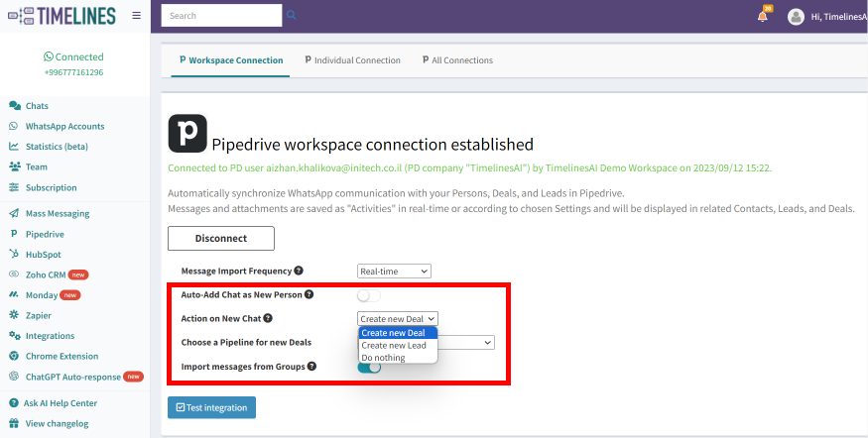Click the new badge on ChatGPT Auto-response
Image resolution: width=868 pixels, height=438 pixels.
click(x=133, y=377)
